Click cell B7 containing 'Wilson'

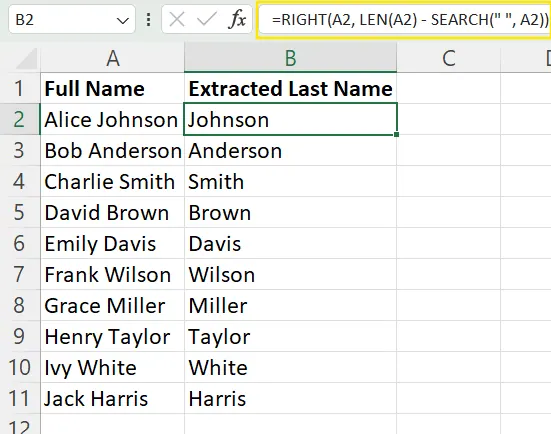coord(291,274)
